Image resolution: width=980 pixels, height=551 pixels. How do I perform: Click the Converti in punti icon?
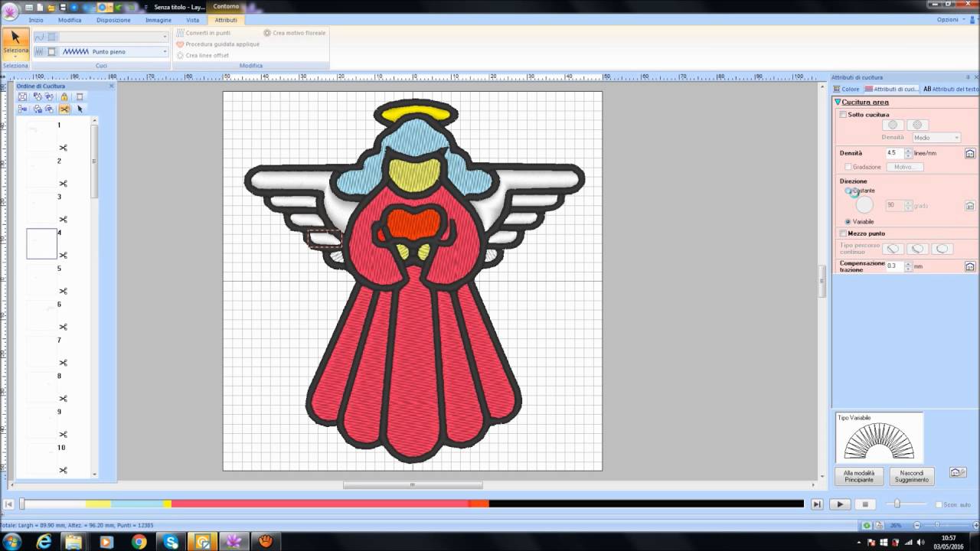(179, 33)
